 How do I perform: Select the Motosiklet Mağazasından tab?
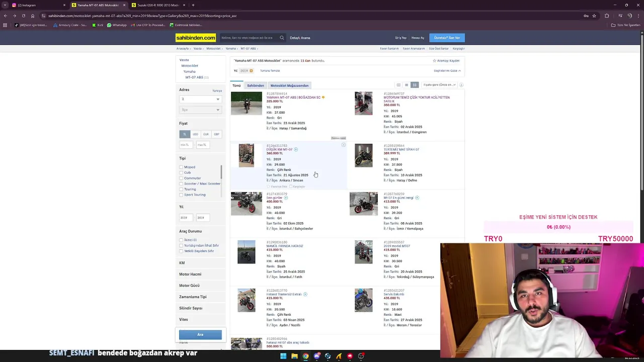289,85
